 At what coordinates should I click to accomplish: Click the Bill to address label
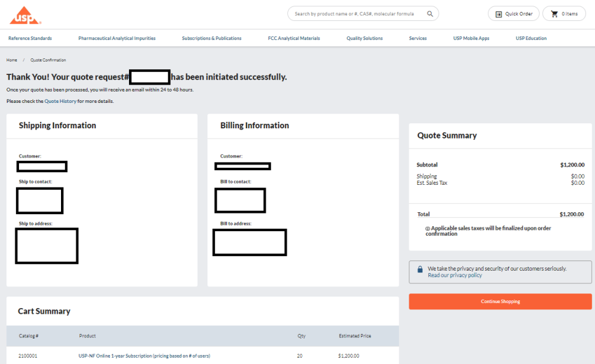pos(236,224)
